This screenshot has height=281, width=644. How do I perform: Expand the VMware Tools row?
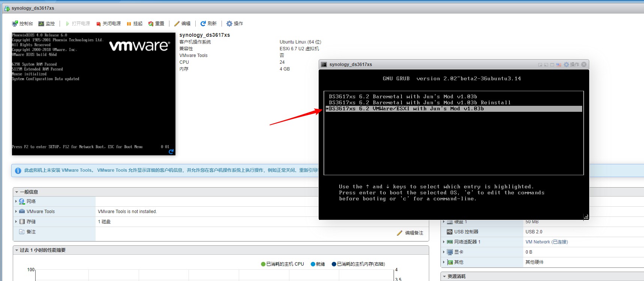click(16, 212)
